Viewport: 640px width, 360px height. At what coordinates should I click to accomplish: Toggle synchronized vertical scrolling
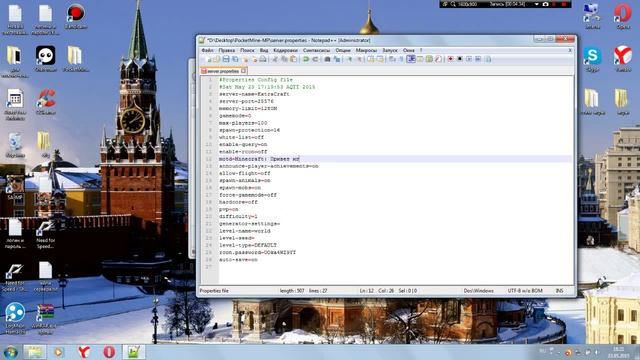click(371, 59)
